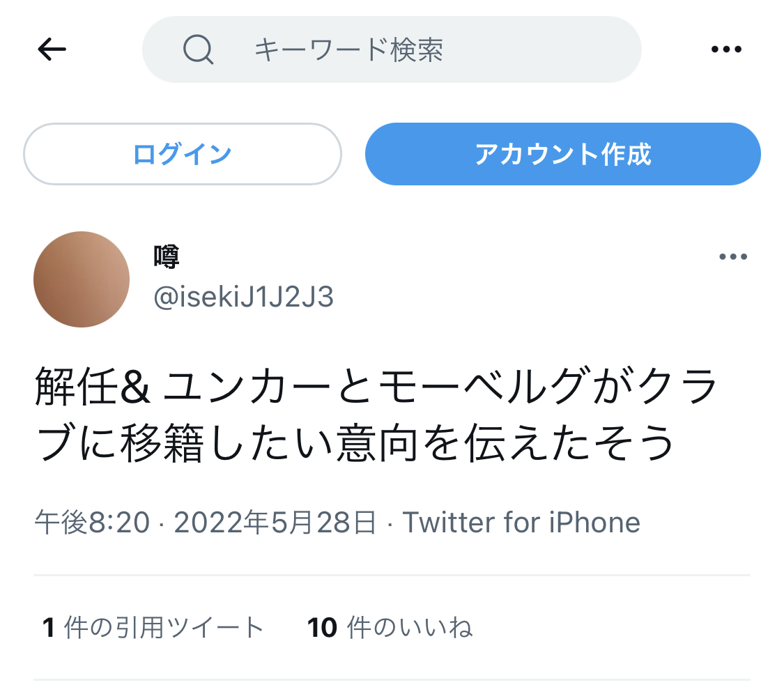Click the number 10 in likes count
Image resolution: width=784 pixels, height=694 pixels.
click(322, 628)
